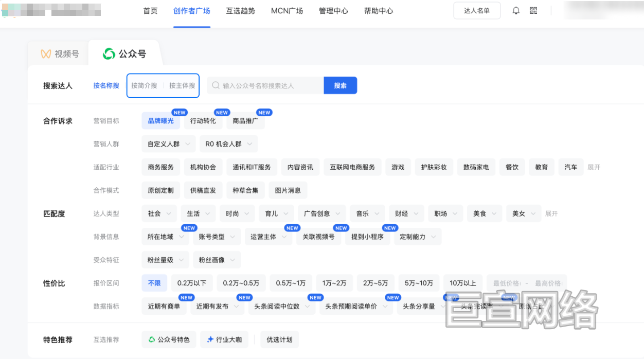This screenshot has height=359, width=644.
Task: Select 按主体搜 search mode
Action: pyautogui.click(x=182, y=85)
